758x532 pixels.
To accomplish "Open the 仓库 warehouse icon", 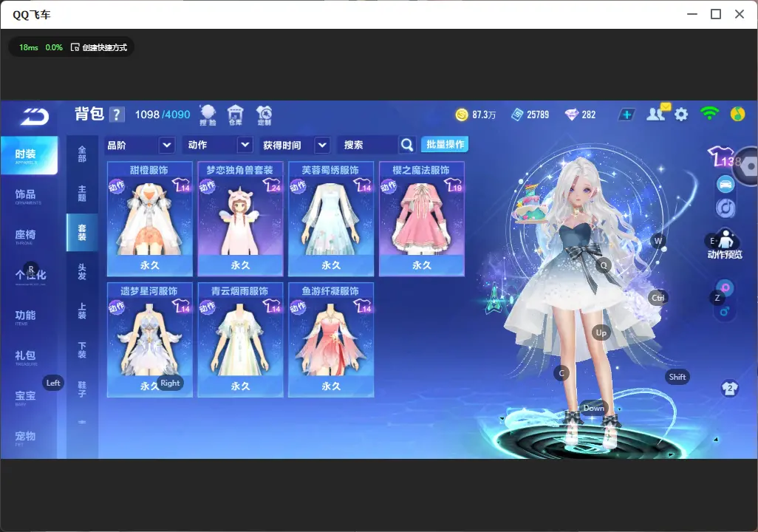I will pos(236,115).
